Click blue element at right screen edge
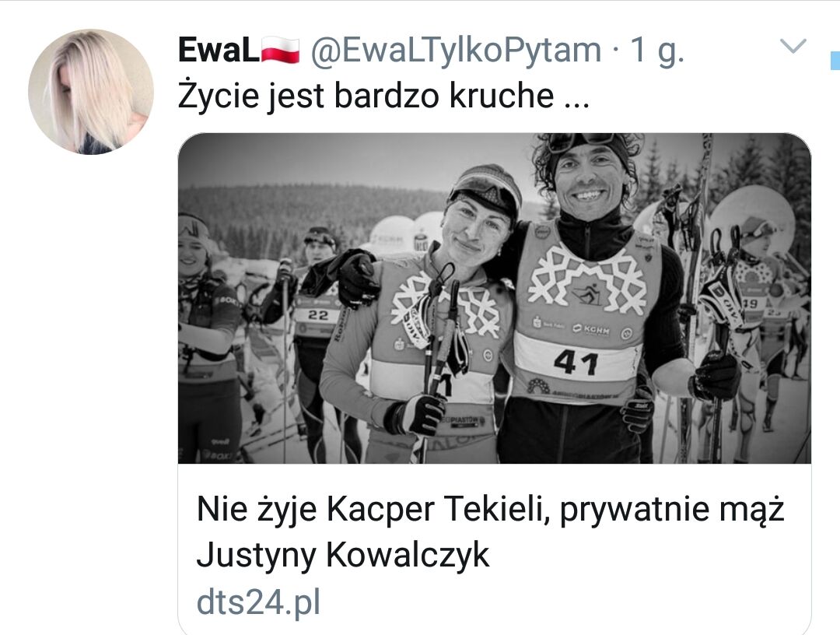The height and width of the screenshot is (635, 840). click(835, 61)
